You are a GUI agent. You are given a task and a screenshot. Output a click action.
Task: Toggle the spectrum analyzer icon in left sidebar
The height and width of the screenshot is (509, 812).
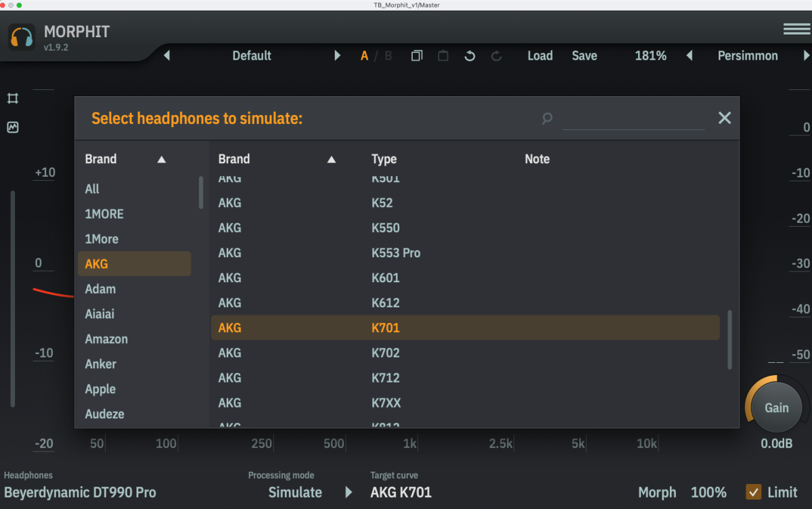coord(13,127)
